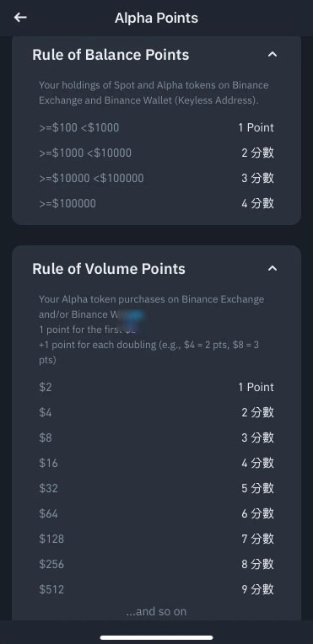313x644 pixels.
Task: Tap the >=$1000 <$10000 balance row
Action: (x=156, y=153)
